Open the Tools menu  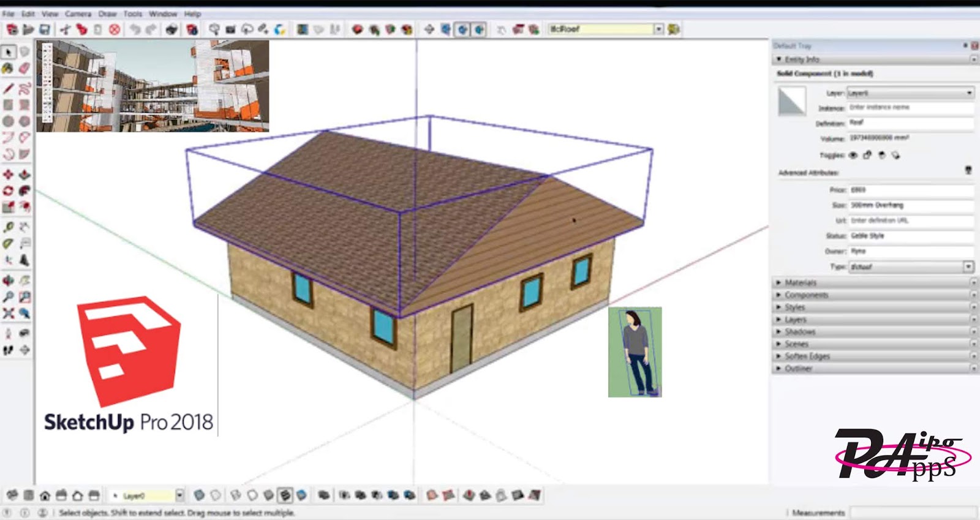tap(133, 13)
